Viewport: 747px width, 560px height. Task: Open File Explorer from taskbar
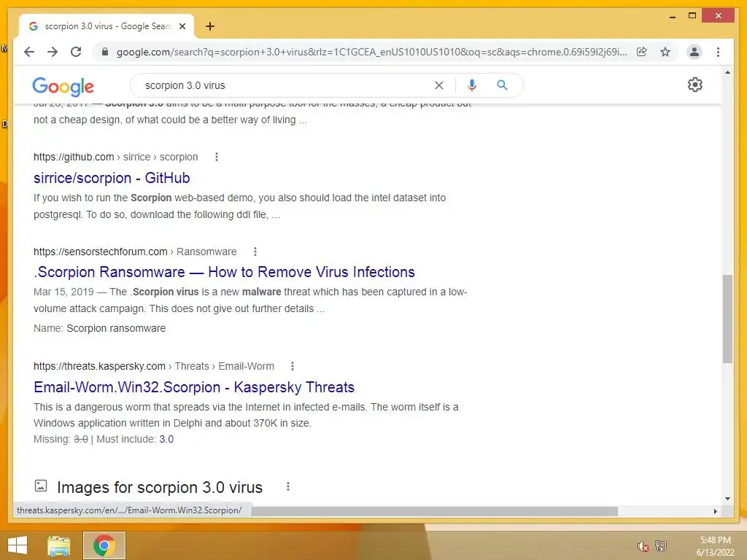click(59, 545)
